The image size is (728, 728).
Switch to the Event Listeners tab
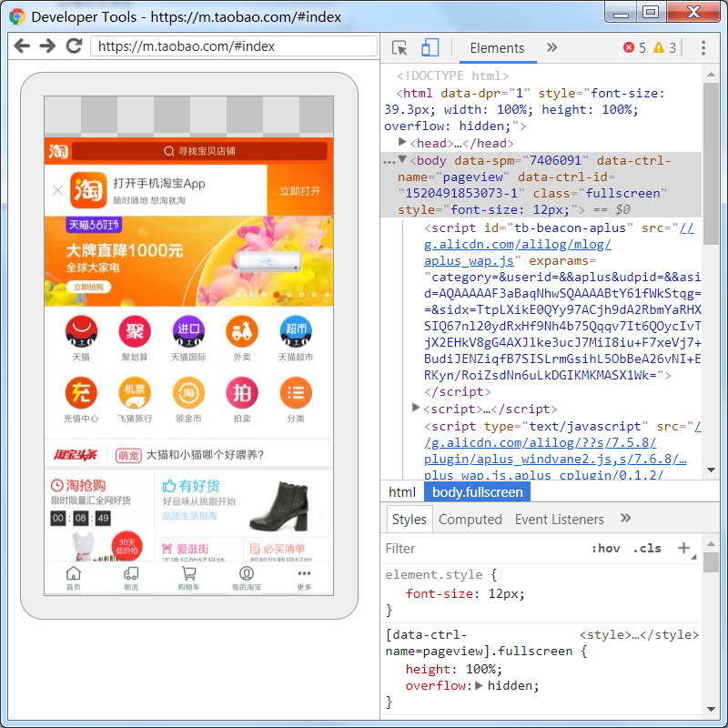pyautogui.click(x=559, y=519)
